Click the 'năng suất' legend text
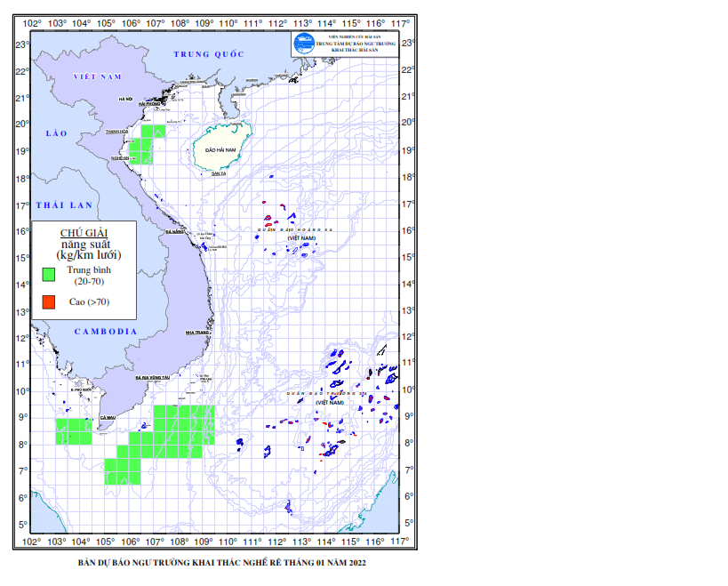The image size is (728, 586). click(86, 245)
